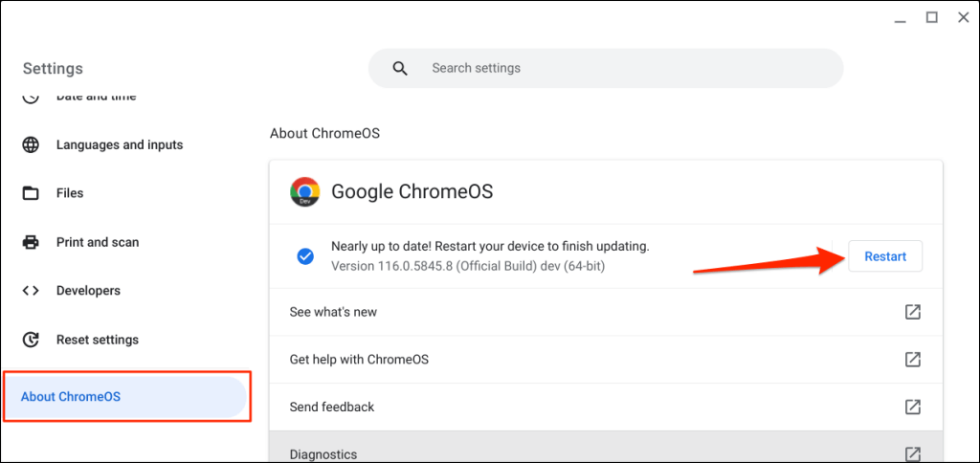This screenshot has width=980, height=463.
Task: Click the Reset settings icon
Action: [x=31, y=340]
